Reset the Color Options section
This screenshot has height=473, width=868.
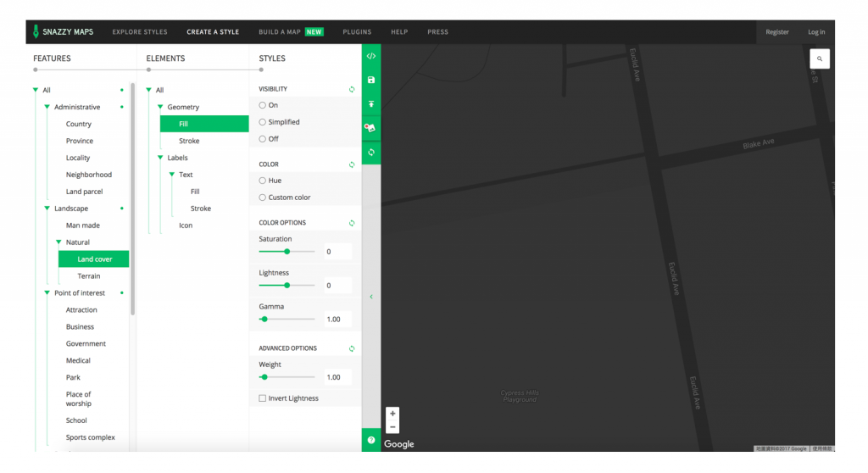[352, 223]
